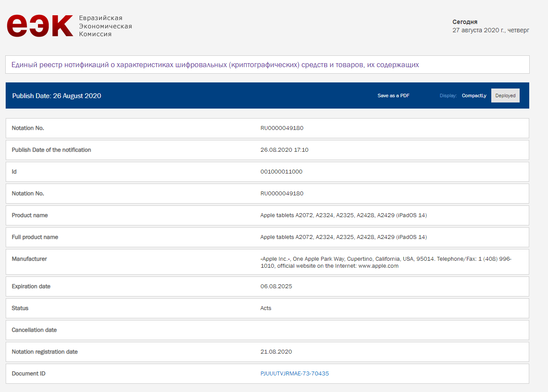Click the Document ID label
This screenshot has width=548, height=392.
pyautogui.click(x=28, y=374)
